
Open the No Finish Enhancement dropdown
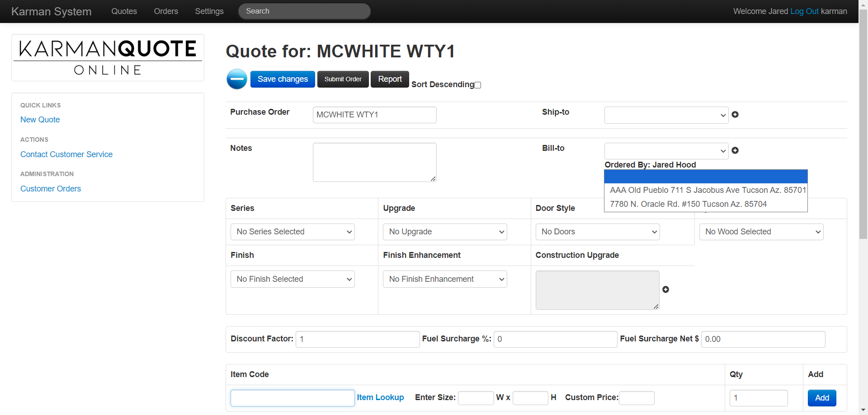coord(445,279)
